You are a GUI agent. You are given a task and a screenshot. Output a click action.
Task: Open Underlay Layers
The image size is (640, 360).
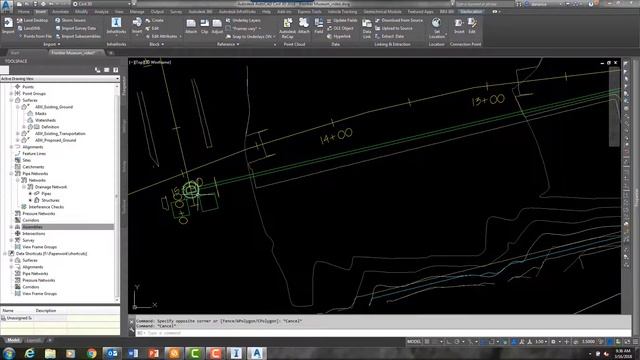coord(243,20)
